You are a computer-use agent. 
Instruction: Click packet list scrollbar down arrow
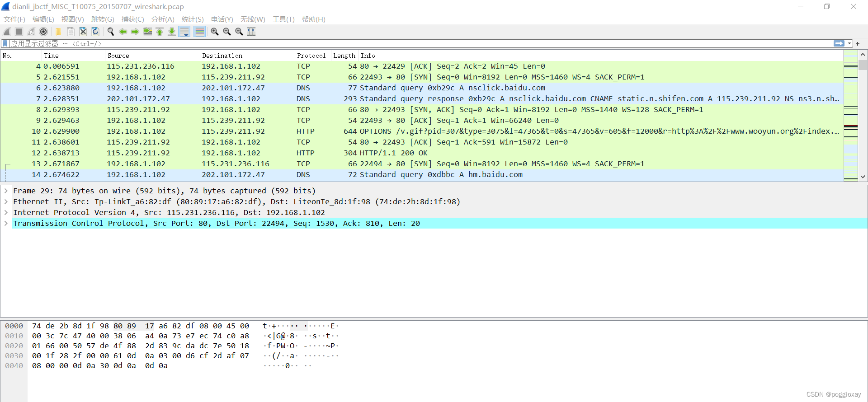[863, 177]
